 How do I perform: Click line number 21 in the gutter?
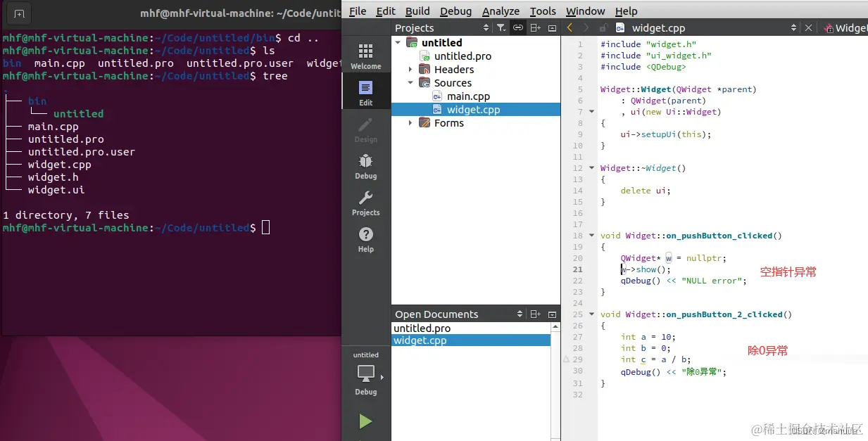[x=577, y=269]
